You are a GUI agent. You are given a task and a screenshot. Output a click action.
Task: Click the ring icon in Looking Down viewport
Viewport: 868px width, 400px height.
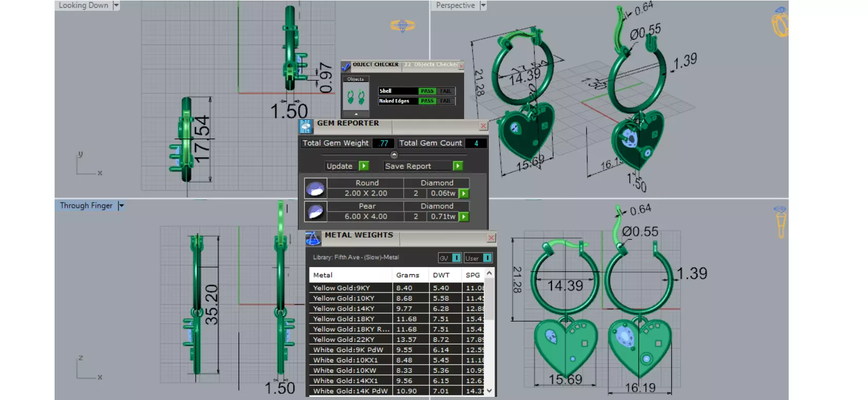[x=403, y=25]
